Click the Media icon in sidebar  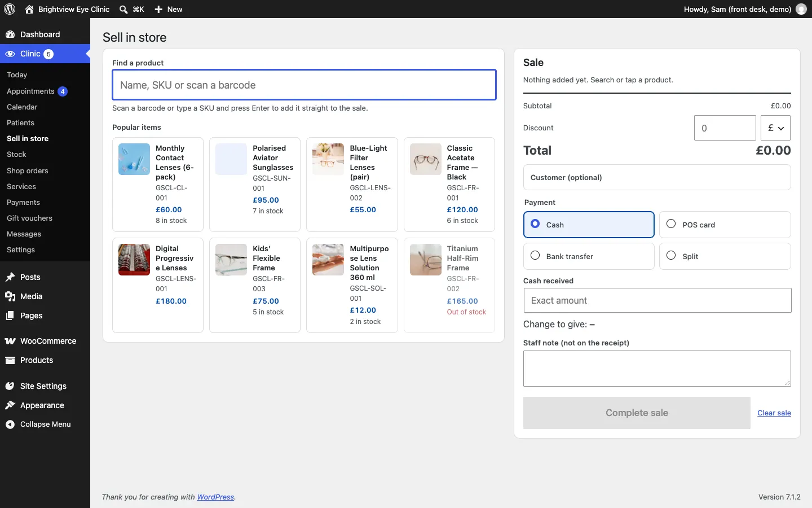click(10, 296)
